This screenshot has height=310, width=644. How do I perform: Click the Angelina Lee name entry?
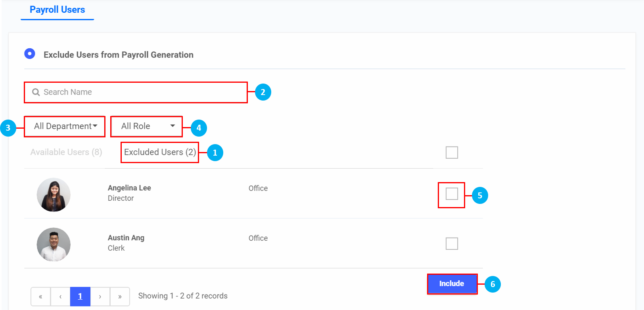coord(129,188)
